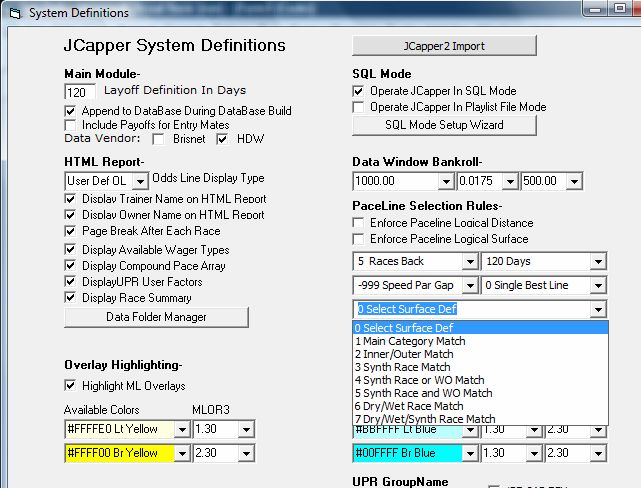Choose 2 Inner/Outer Match

[480, 354]
